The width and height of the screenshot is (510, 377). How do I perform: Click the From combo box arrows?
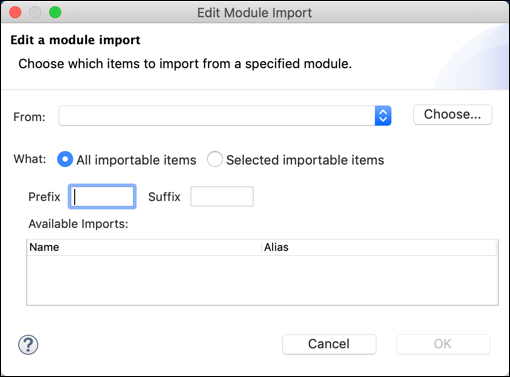[x=383, y=116]
